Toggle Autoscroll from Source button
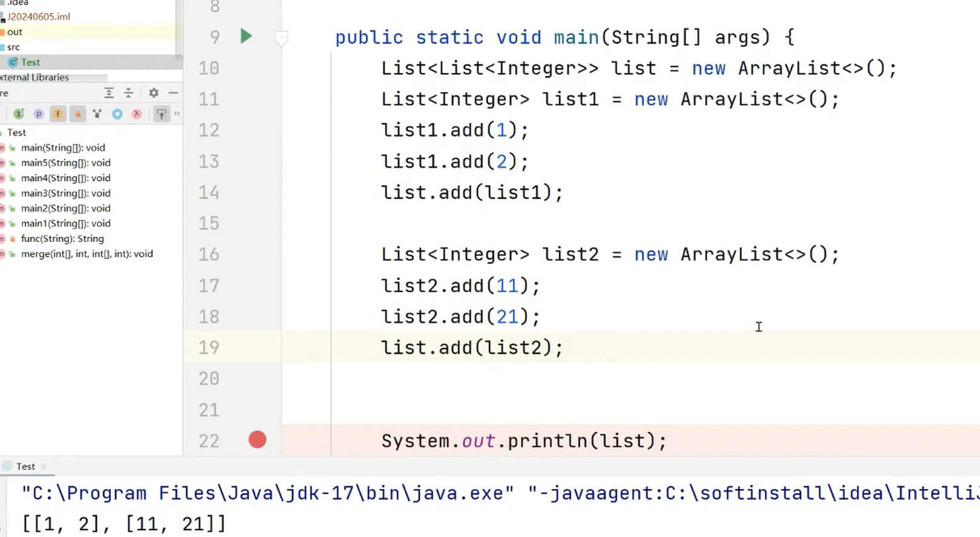This screenshot has height=537, width=980. 162,113
